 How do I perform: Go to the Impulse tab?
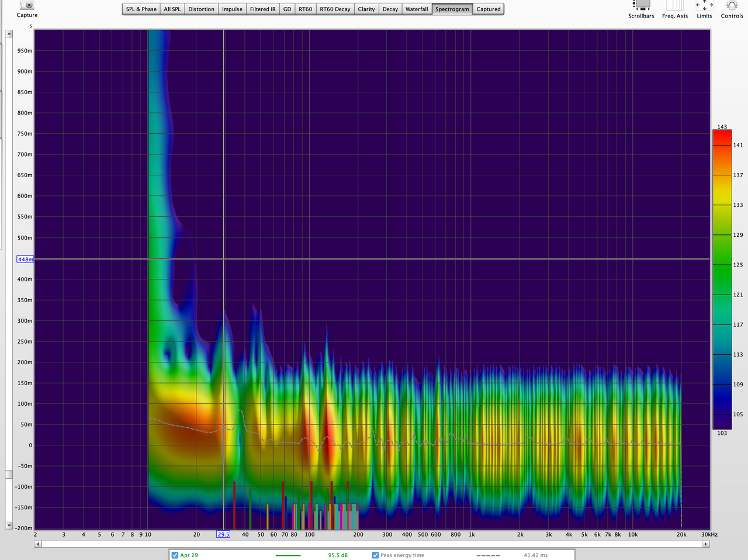[x=232, y=9]
